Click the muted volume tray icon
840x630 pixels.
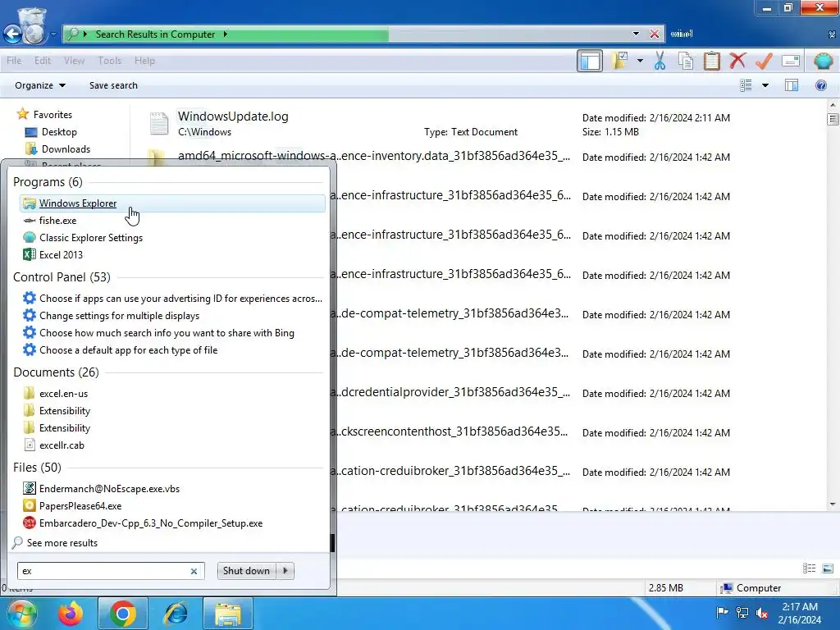coord(761,612)
